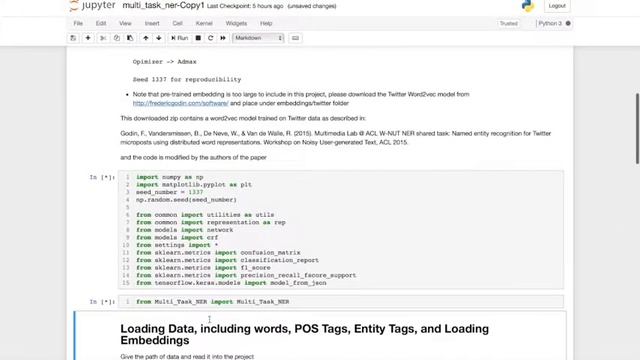Click the 'import model_from_json' code line

pyautogui.click(x=231, y=283)
